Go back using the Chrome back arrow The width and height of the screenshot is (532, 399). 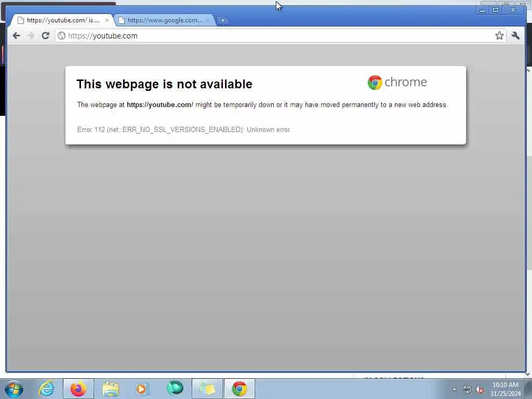16,36
